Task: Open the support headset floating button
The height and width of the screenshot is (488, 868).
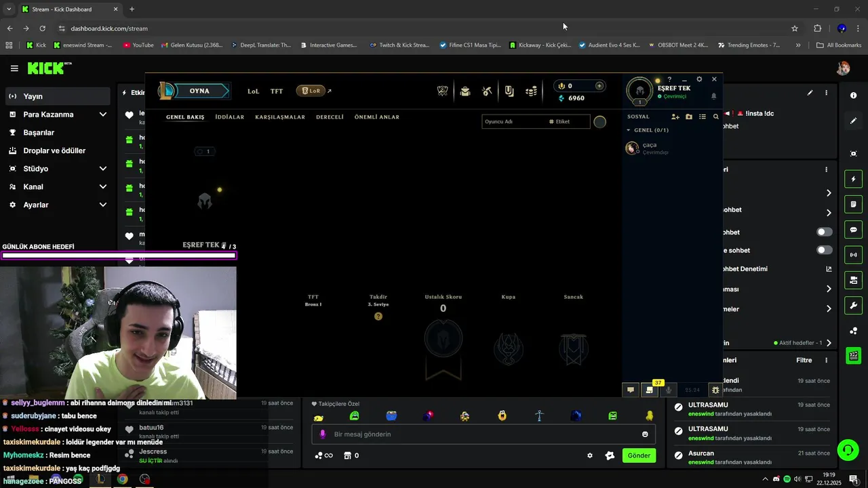Action: (847, 449)
